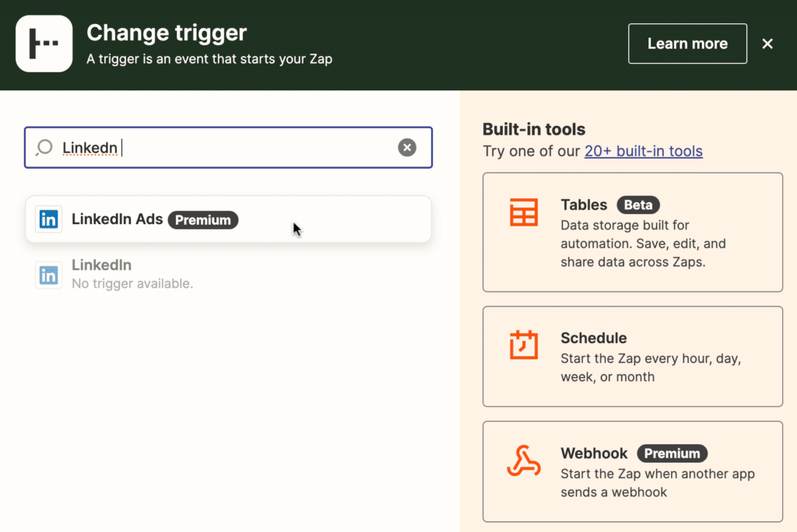Screen dimensions: 797x532
Task: Click the orange Tables grid icon
Action: coord(524,212)
